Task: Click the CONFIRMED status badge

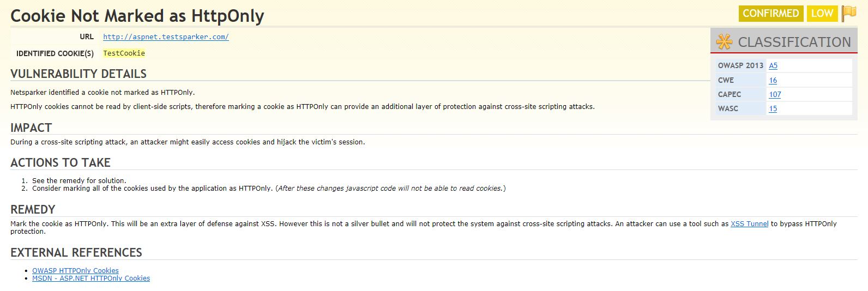Action: pyautogui.click(x=770, y=13)
